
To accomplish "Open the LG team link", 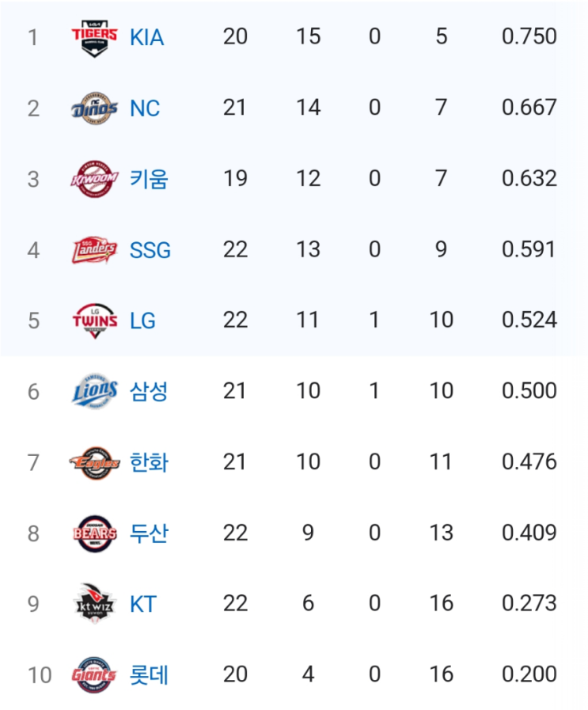I will [x=142, y=321].
